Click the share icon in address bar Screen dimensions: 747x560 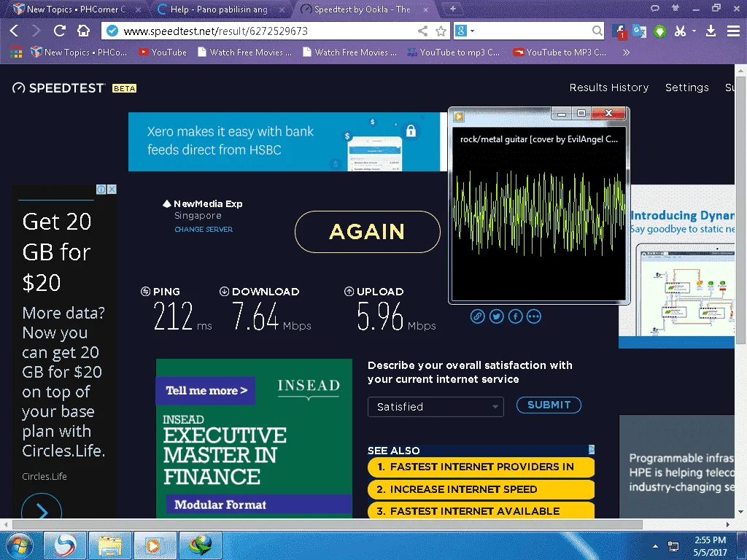[422, 31]
